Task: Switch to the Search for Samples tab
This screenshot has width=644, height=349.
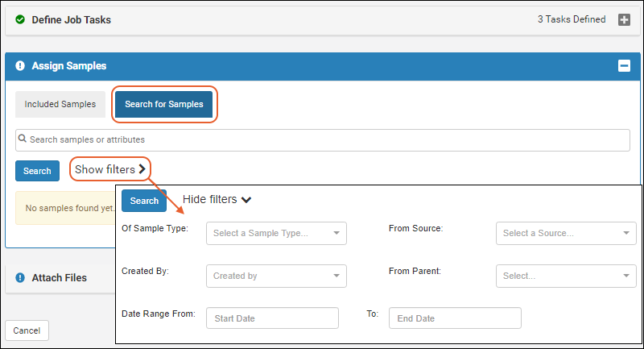Action: (163, 105)
